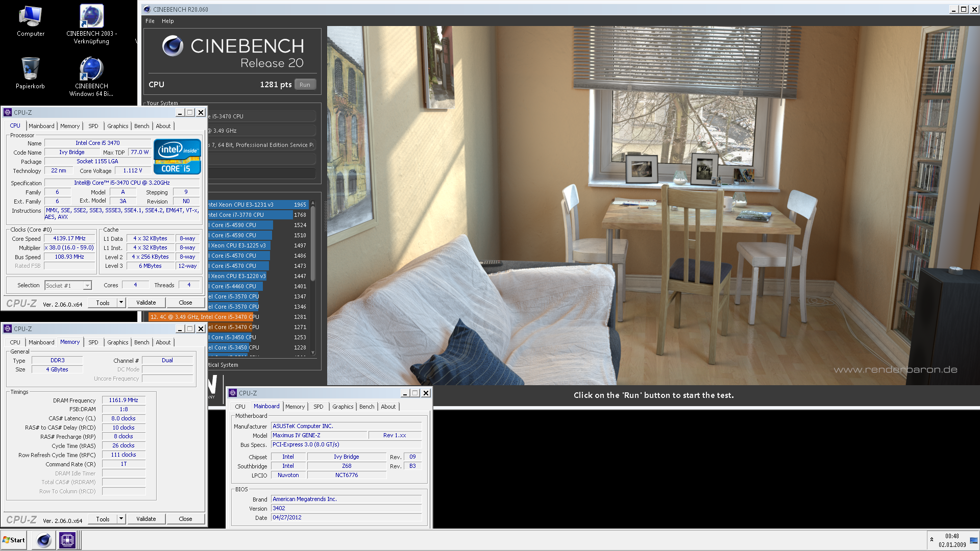Open About tab in Mainboard CPU-Z window
The width and height of the screenshot is (980, 551).
tap(388, 407)
